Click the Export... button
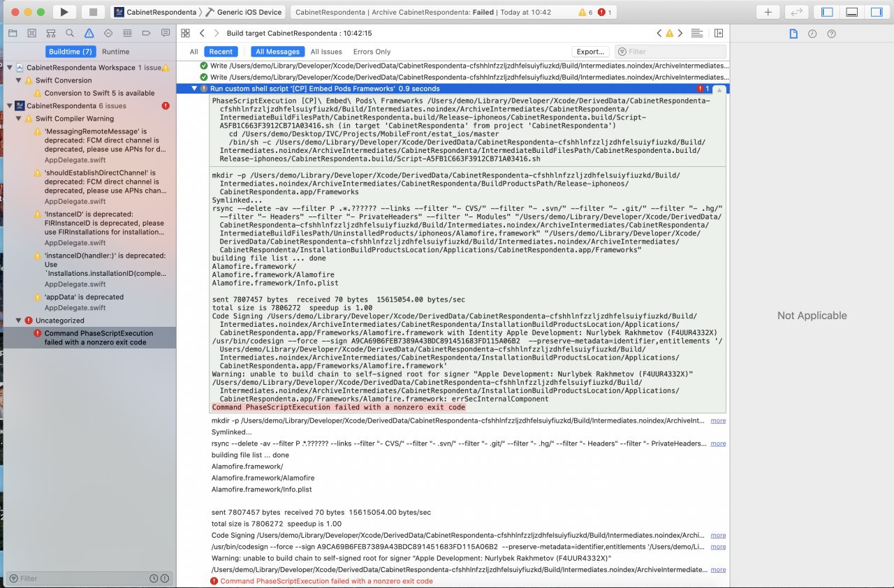 pos(590,52)
